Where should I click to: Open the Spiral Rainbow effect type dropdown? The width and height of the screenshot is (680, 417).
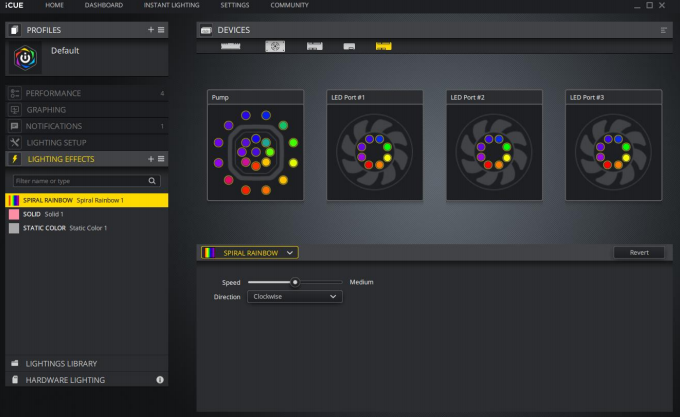coord(249,253)
